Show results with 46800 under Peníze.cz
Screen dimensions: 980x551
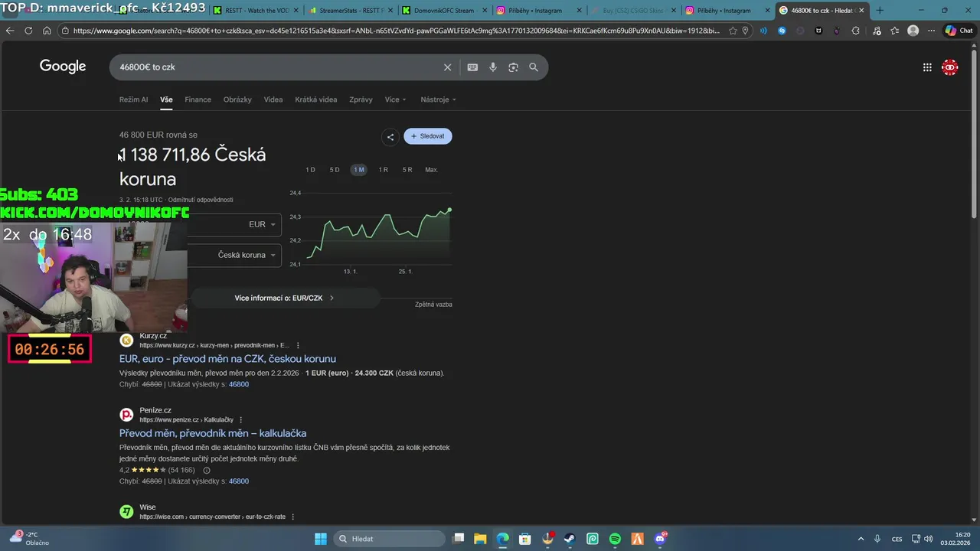[x=239, y=481]
